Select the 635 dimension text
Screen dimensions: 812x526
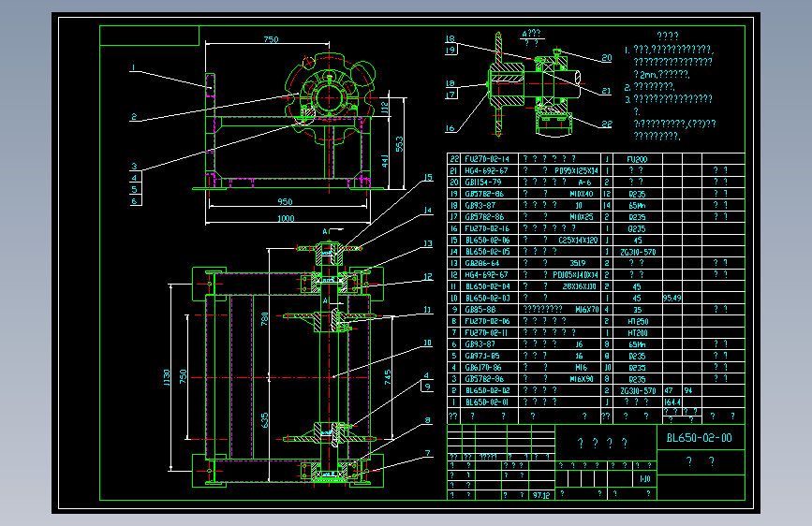pyautogui.click(x=265, y=420)
